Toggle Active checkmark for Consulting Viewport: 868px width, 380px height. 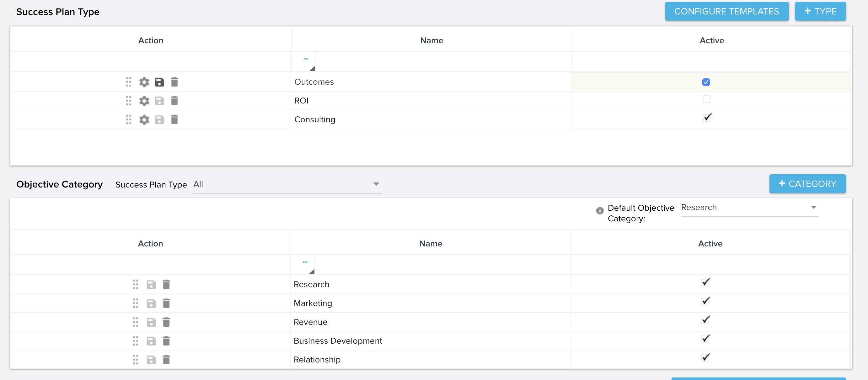pos(707,117)
